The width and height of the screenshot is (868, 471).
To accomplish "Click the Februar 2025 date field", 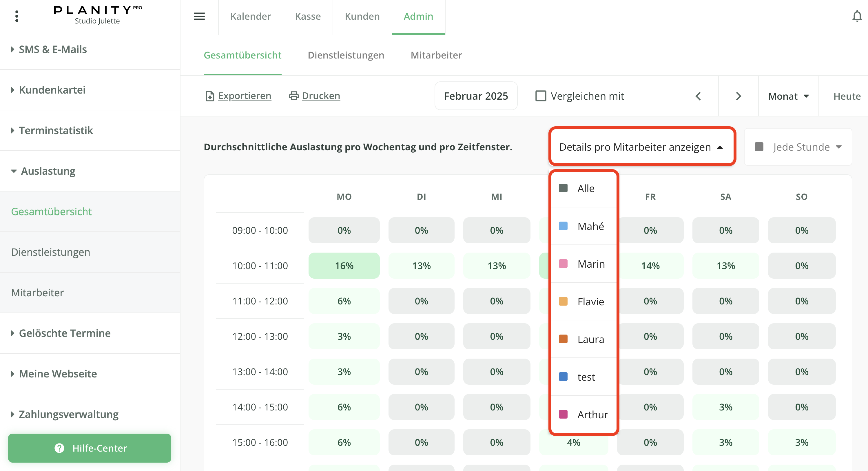I will [475, 96].
